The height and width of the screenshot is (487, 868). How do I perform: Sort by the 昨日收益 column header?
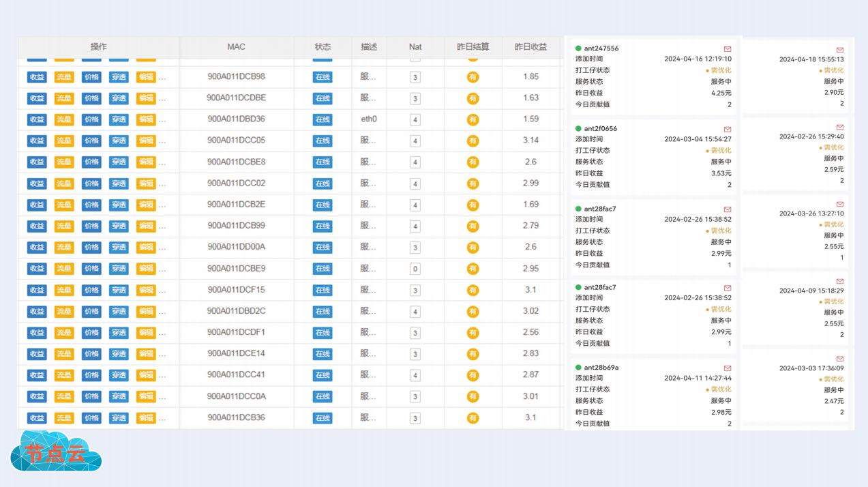point(530,47)
